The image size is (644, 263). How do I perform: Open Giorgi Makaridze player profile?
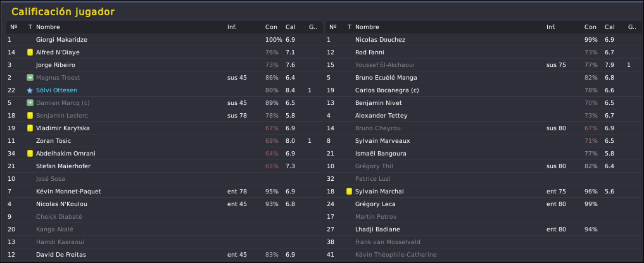tap(61, 40)
